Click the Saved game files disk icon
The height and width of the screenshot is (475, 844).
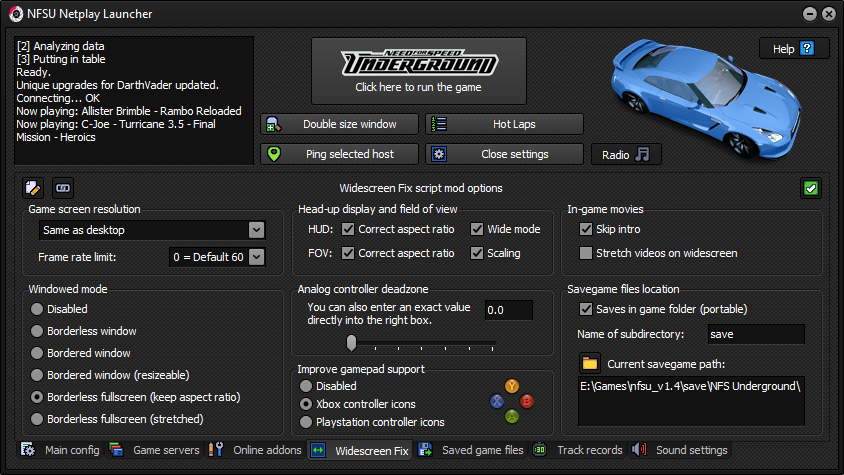425,450
